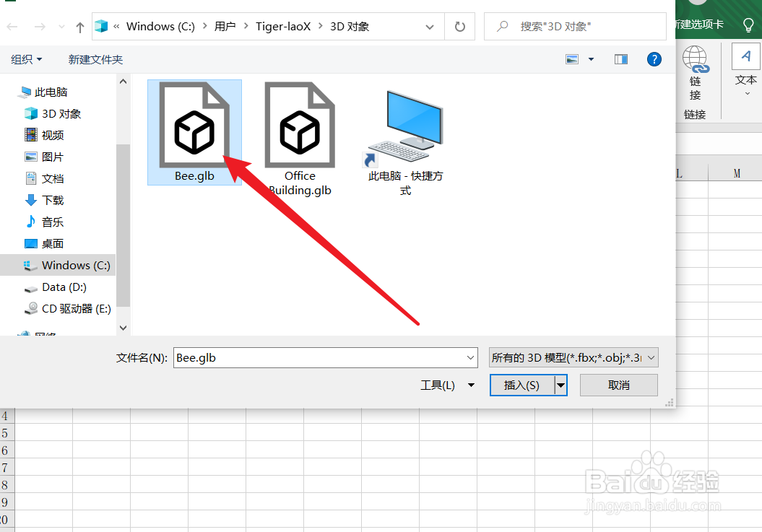The image size is (762, 532).
Task: Open the file type dropdown showing 所有的 3D 模型
Action: pyautogui.click(x=573, y=357)
